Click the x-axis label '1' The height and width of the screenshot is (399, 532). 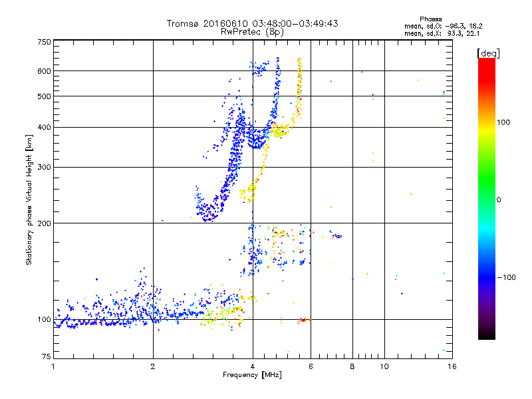53,366
